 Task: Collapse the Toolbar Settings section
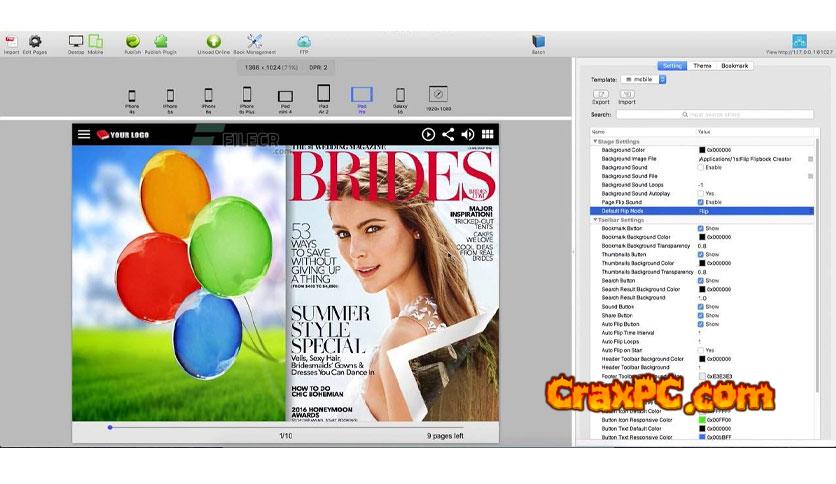pyautogui.click(x=594, y=220)
